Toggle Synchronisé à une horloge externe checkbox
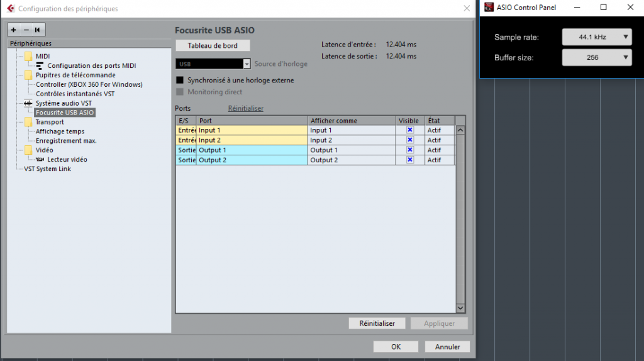The width and height of the screenshot is (644, 361). [x=180, y=80]
